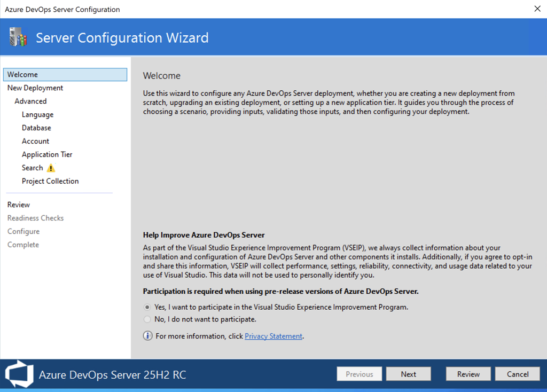Open the Search step in sidebar
The image size is (547, 392).
pos(33,168)
